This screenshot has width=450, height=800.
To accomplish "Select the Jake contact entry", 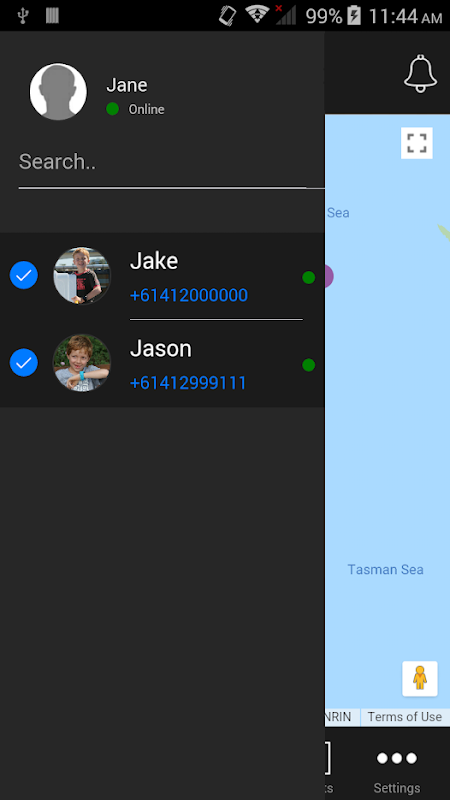I will coord(162,276).
